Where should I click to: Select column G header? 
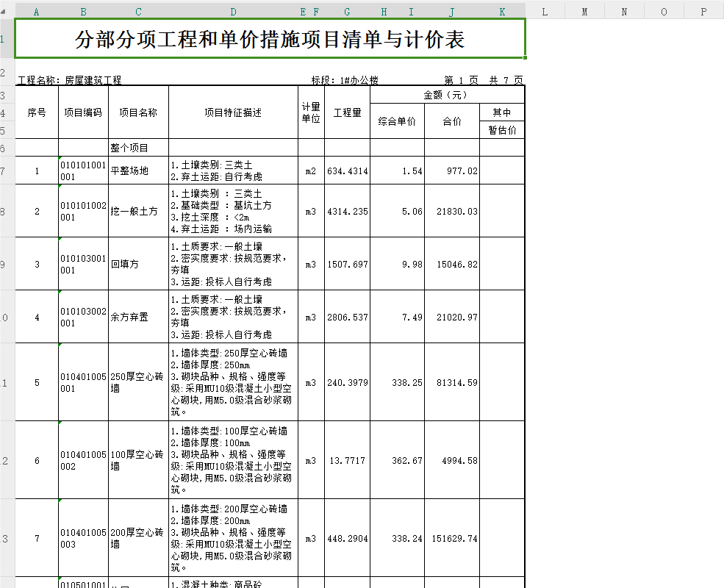347,12
